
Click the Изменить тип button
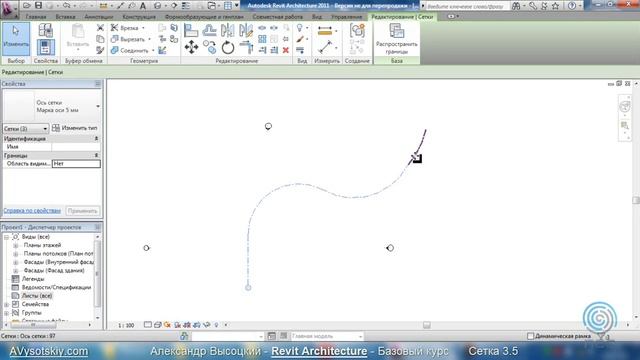pyautogui.click(x=75, y=128)
